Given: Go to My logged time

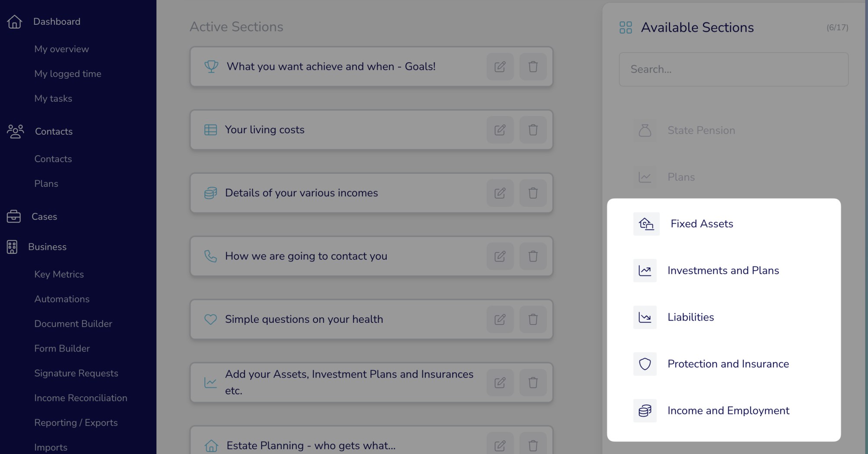Looking at the screenshot, I should click(68, 74).
